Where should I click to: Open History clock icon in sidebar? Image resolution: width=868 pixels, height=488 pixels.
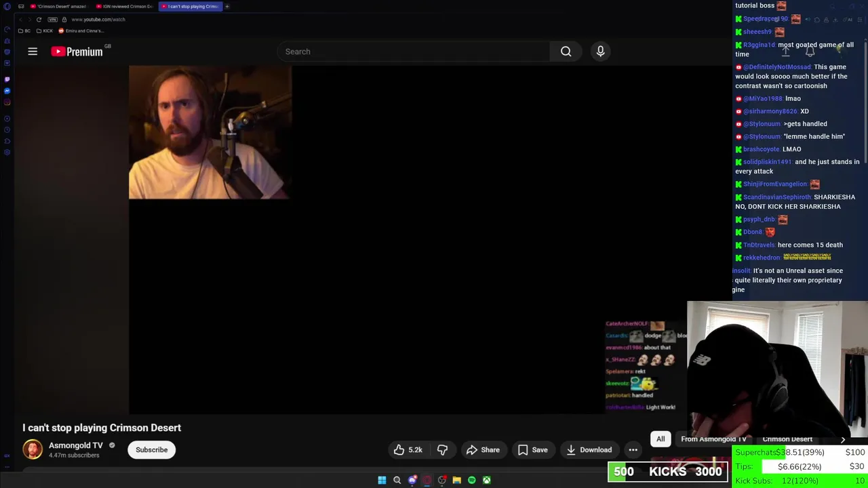point(7,129)
